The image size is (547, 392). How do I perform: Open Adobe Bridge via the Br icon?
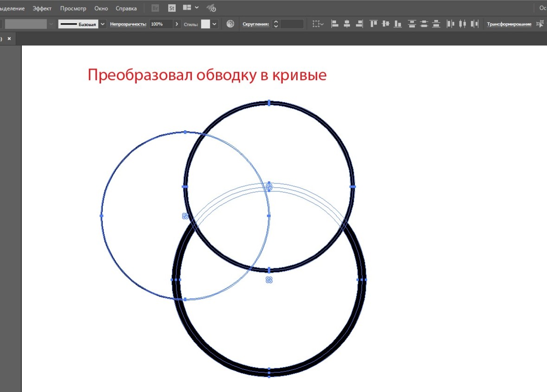[x=155, y=8]
